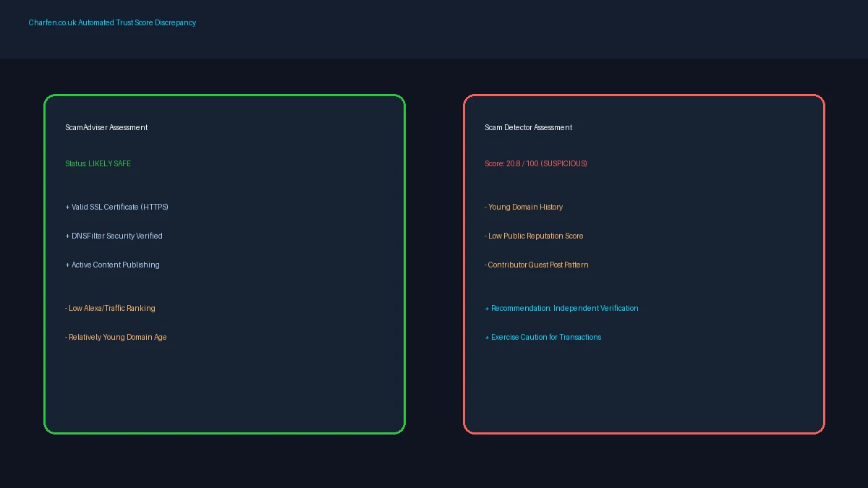Viewport: 868px width, 488px height.
Task: Select Score: 20.8 / 100 (SUSPICIOUS) text
Action: click(536, 163)
